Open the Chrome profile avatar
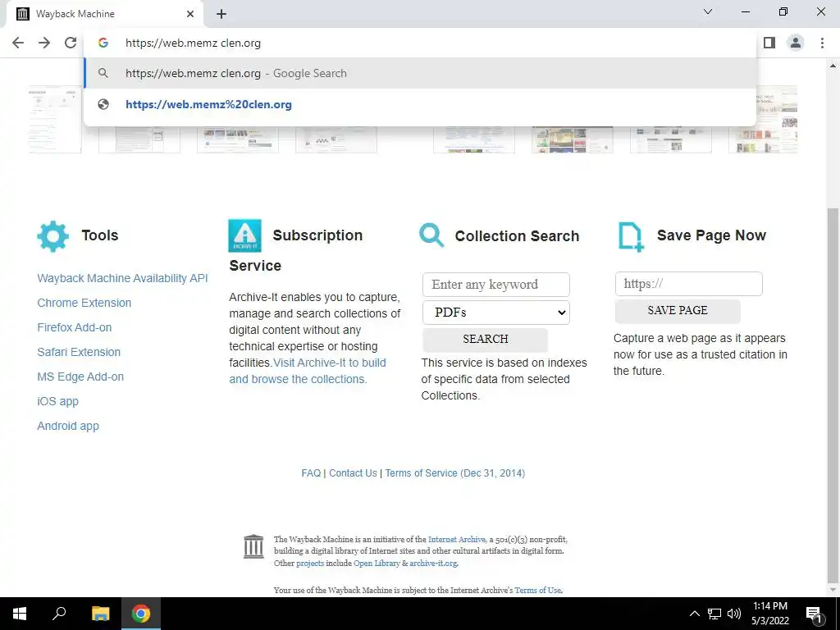Screen dimensions: 840x630 796,43
